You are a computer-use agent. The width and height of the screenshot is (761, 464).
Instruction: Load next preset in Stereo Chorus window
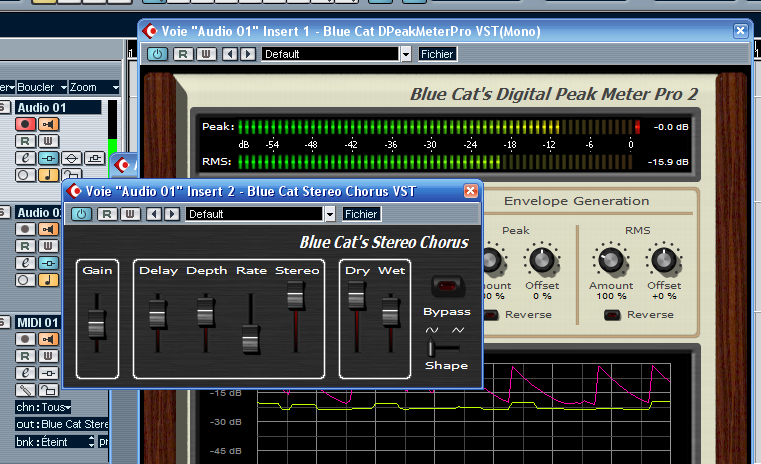172,214
